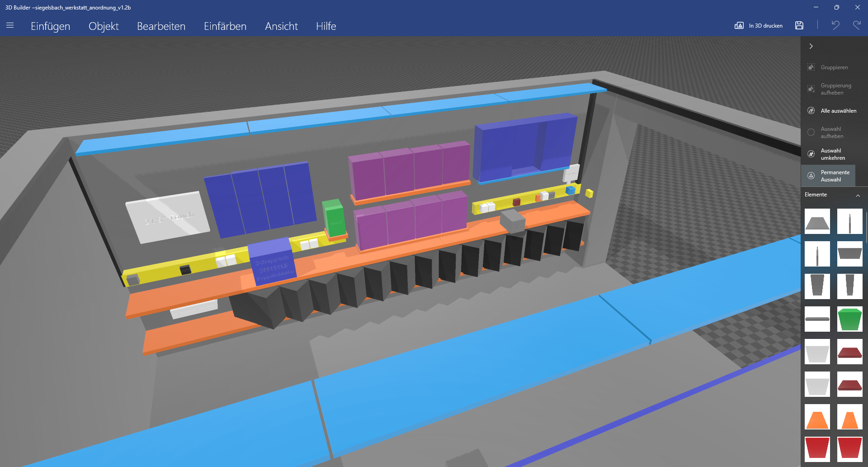Select the green element thumbnail
The image size is (868, 467).
849,319
